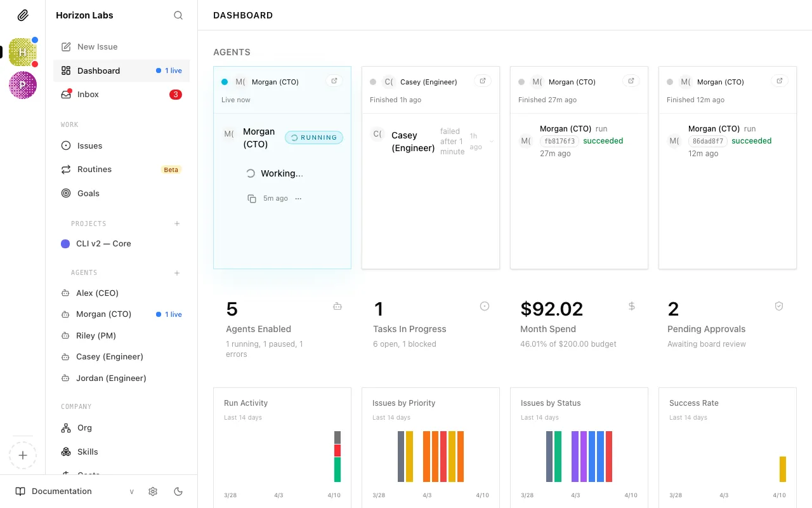The width and height of the screenshot is (812, 508).
Task: Open external link on Morgan 27m card
Action: coord(631,81)
